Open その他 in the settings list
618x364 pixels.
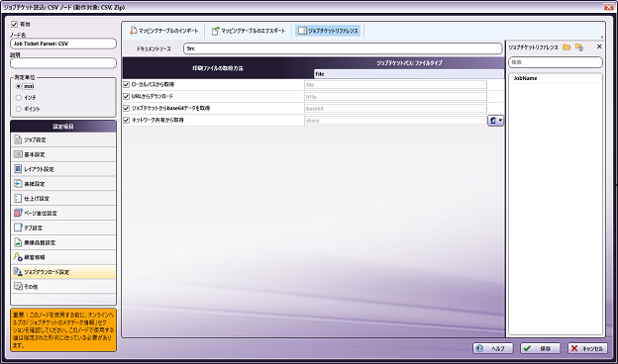pos(63,287)
